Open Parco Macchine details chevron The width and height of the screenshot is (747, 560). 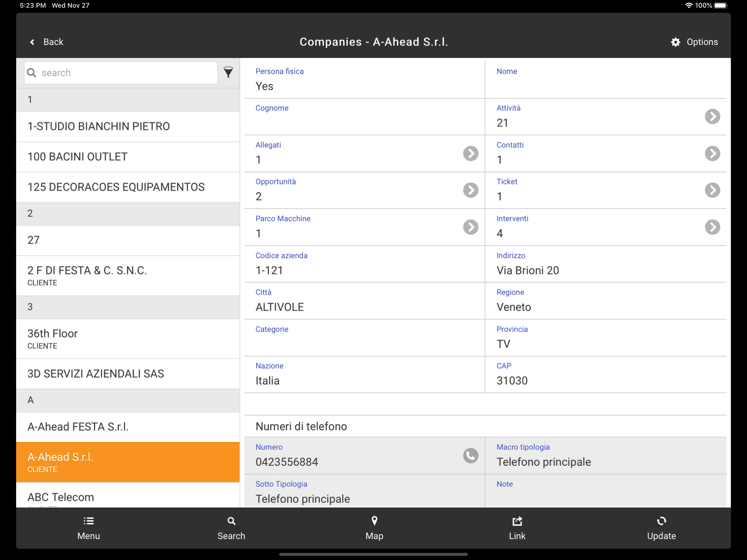coord(470,227)
